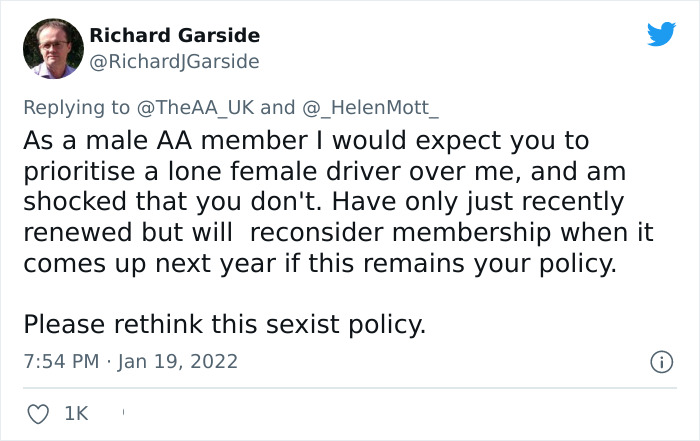
Task: Click the 7:54 PM timestamp
Action: click(x=61, y=360)
